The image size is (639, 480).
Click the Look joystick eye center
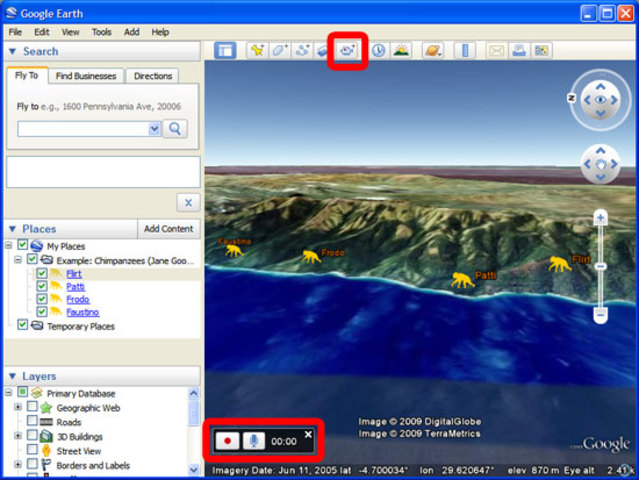pyautogui.click(x=600, y=100)
